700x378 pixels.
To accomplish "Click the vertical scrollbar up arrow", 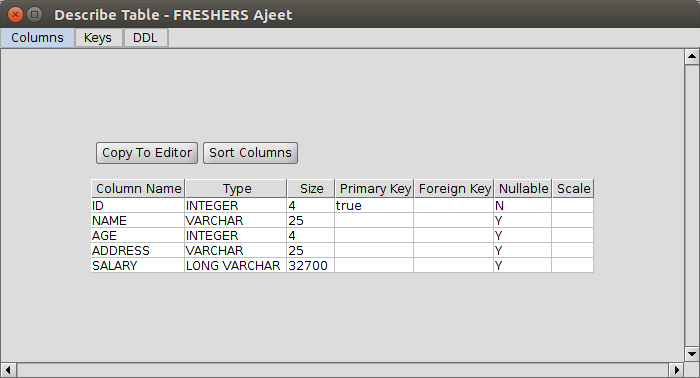I will coord(692,57).
